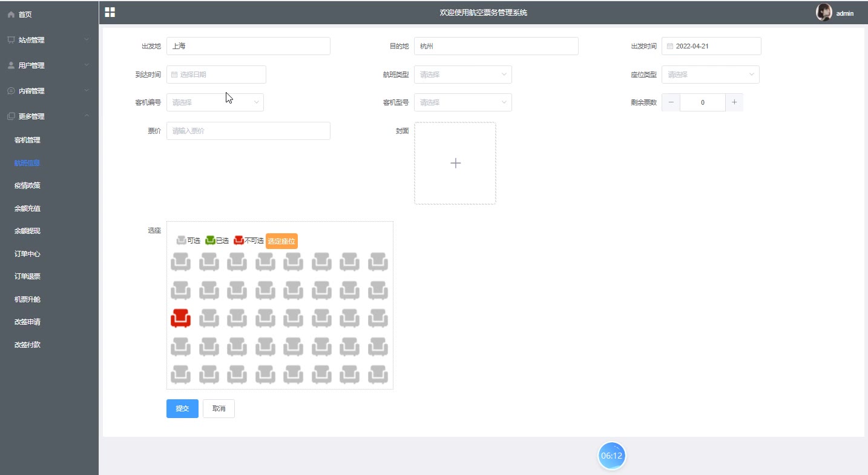The image size is (868, 475).
Task: Click the 取消 cancel button
Action: [x=219, y=408]
